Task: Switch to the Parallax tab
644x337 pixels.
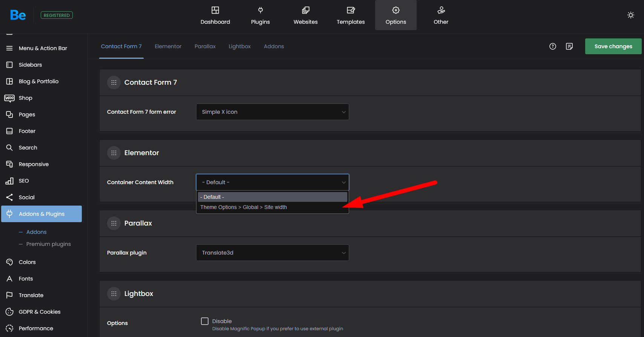Action: click(205, 46)
